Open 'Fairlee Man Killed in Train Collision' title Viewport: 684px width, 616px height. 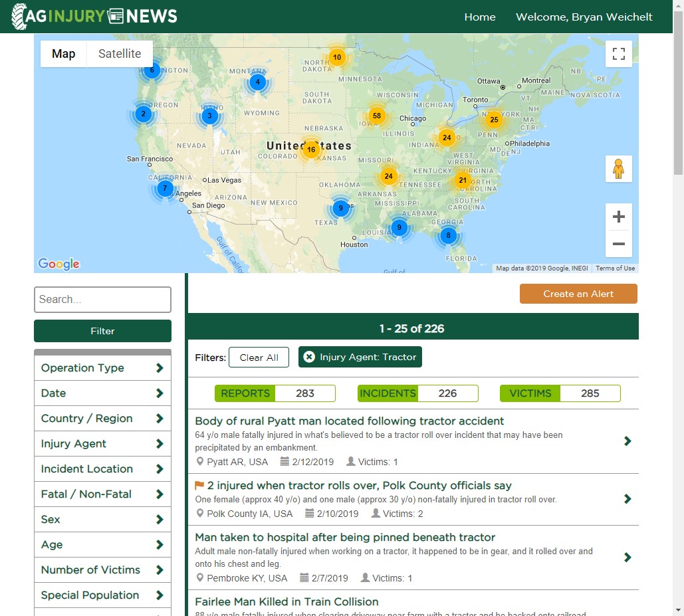point(286,601)
